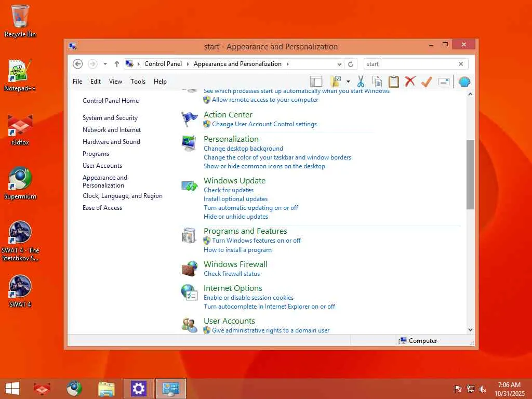The height and width of the screenshot is (399, 532).
Task: Open Change desktop background link
Action: click(243, 149)
